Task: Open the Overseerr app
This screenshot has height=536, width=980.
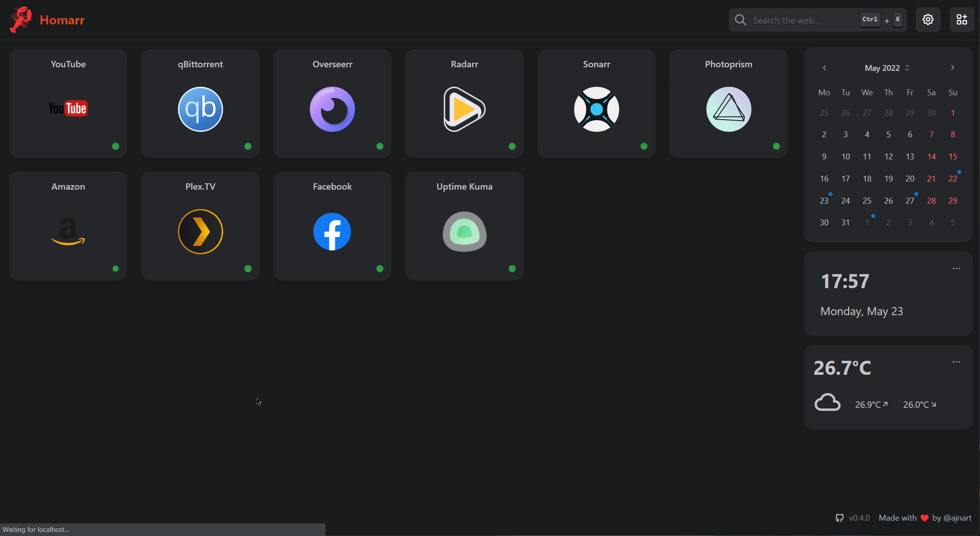Action: coord(332,103)
